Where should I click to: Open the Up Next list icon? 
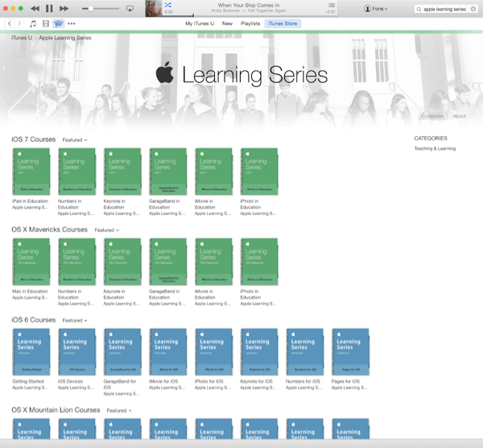click(x=332, y=5)
